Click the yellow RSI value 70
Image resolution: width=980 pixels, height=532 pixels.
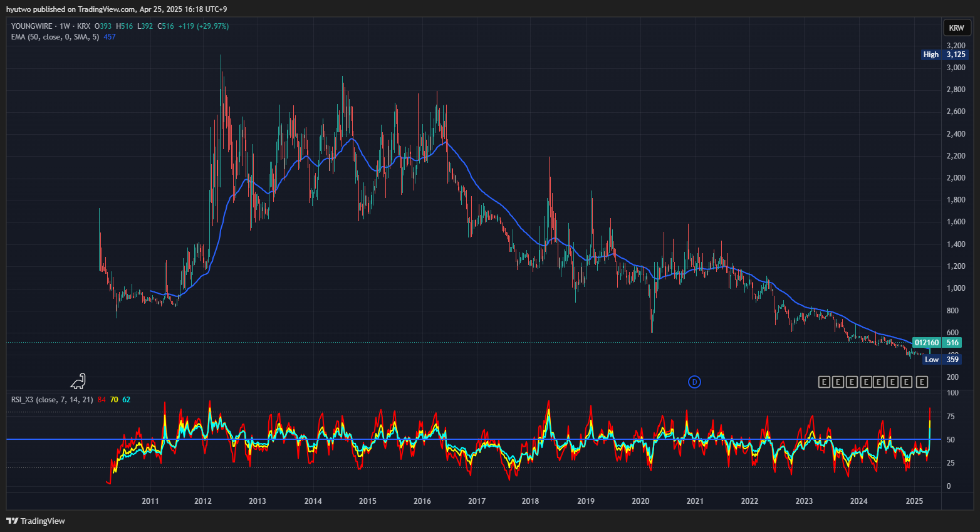point(114,400)
